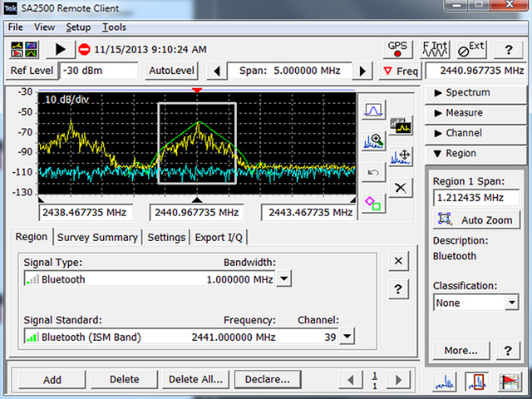This screenshot has width=532, height=399.
Task: Switch to the Settings tab
Action: point(166,237)
